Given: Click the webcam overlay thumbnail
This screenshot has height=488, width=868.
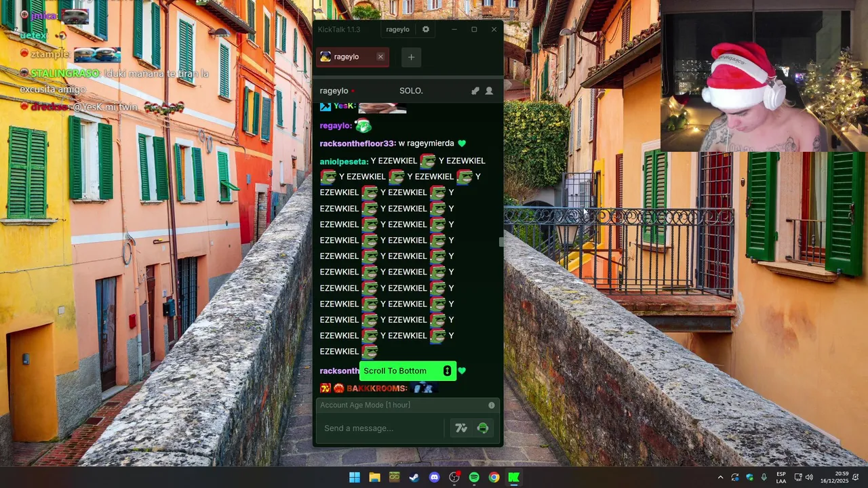Looking at the screenshot, I should [764, 76].
